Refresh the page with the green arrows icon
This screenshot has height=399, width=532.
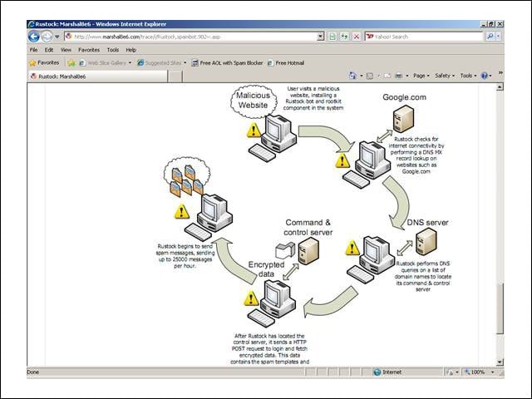344,37
